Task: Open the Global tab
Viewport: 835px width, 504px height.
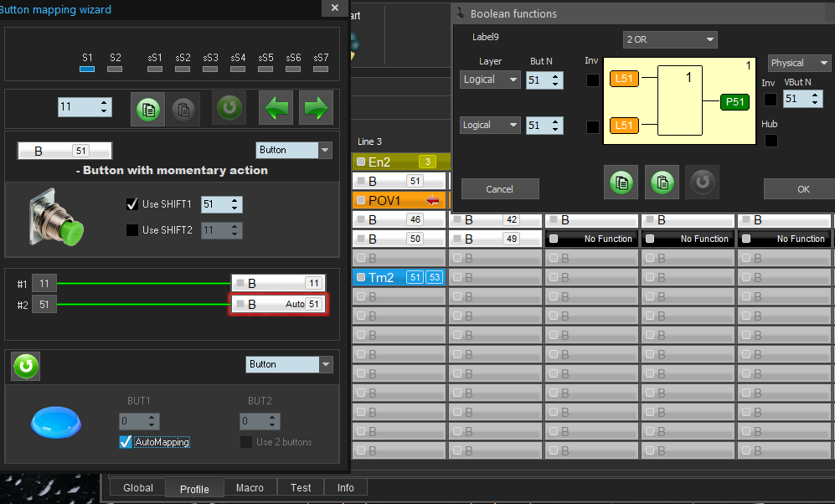Action: pyautogui.click(x=138, y=488)
